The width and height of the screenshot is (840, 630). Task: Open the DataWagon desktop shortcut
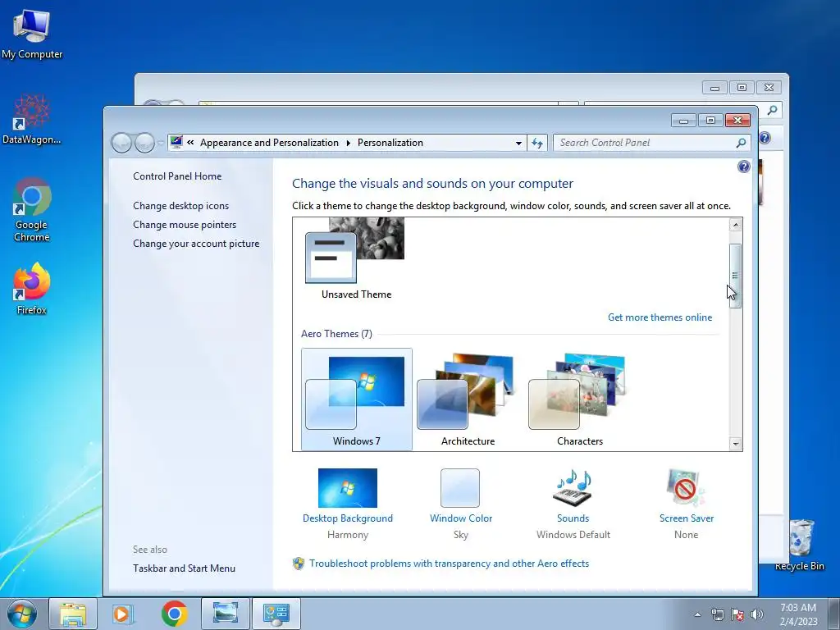click(32, 119)
